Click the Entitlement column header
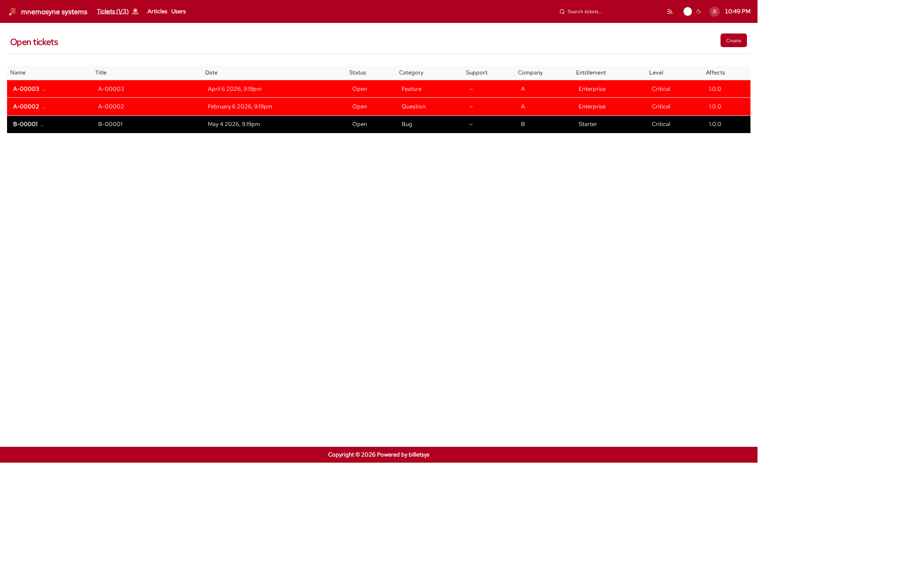924x564 pixels. 591,73
